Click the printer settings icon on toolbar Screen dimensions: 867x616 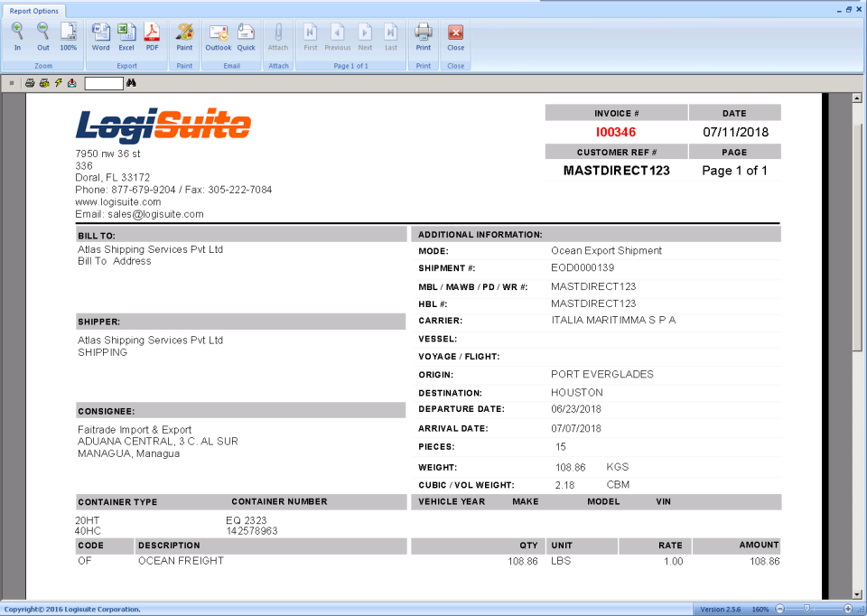tap(43, 83)
